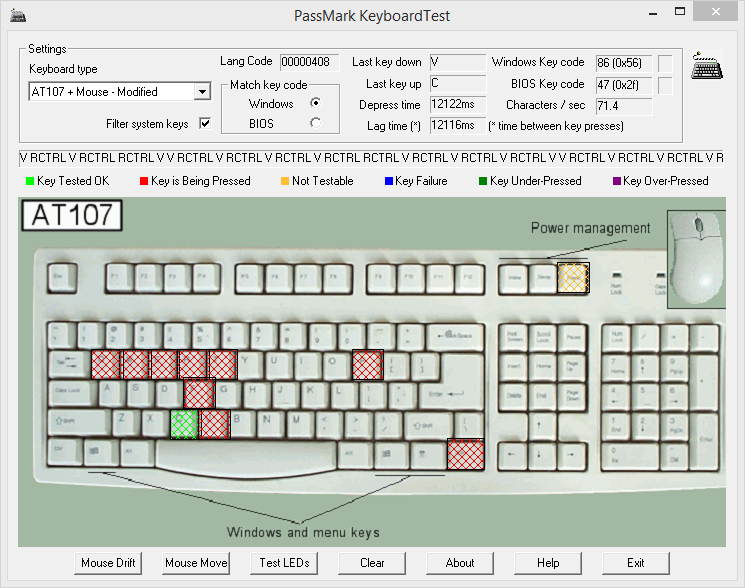Click the Test LEDs button
This screenshot has width=745, height=588.
click(x=284, y=563)
